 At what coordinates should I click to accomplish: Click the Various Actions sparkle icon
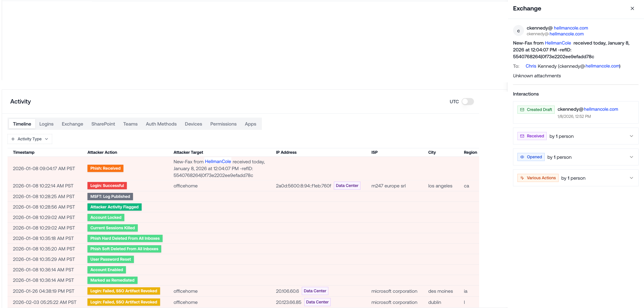pyautogui.click(x=522, y=178)
